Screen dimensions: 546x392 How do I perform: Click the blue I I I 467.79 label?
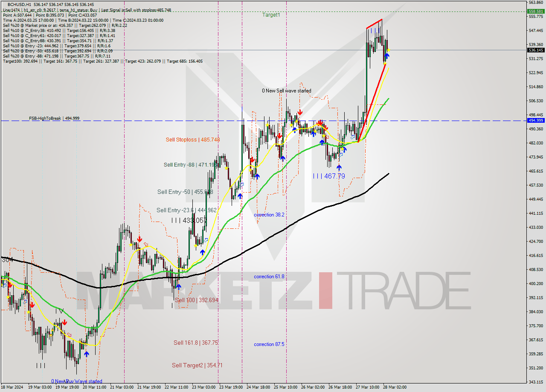point(329,176)
